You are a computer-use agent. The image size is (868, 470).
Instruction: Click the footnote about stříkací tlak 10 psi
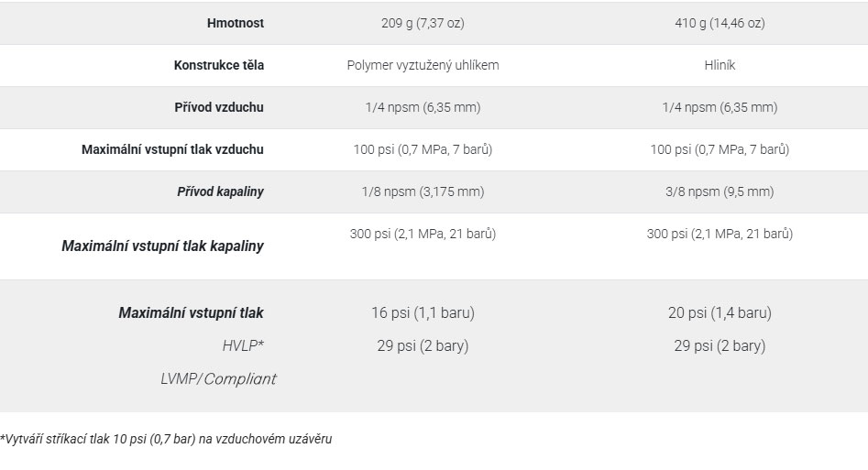point(166,439)
